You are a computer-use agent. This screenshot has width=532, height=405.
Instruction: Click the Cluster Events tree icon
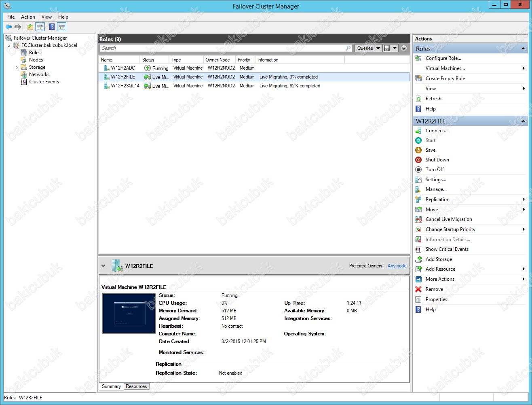(x=24, y=82)
